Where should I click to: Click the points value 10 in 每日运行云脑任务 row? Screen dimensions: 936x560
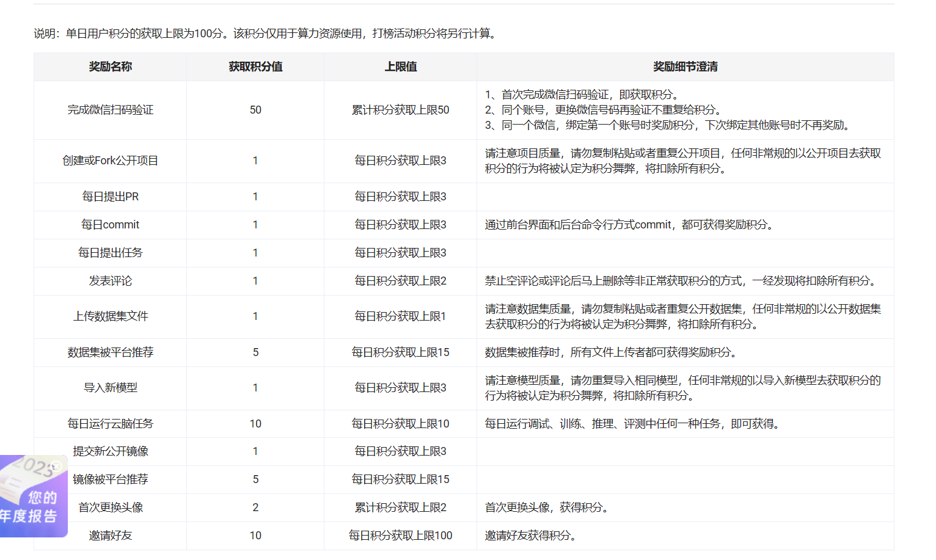click(255, 424)
